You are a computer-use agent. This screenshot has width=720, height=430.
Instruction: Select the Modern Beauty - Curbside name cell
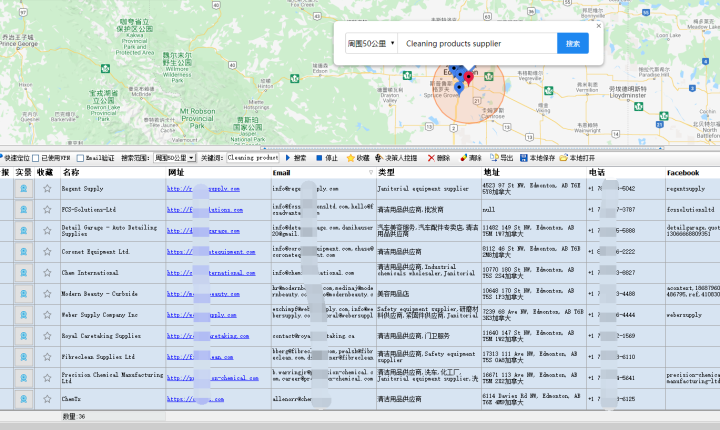pos(113,294)
